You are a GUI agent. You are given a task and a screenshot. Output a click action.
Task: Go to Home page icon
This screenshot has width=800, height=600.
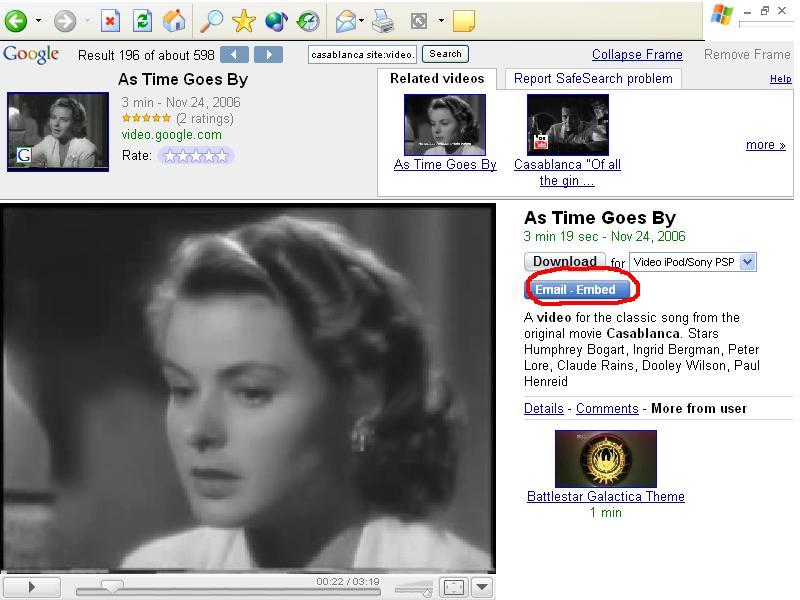point(174,21)
